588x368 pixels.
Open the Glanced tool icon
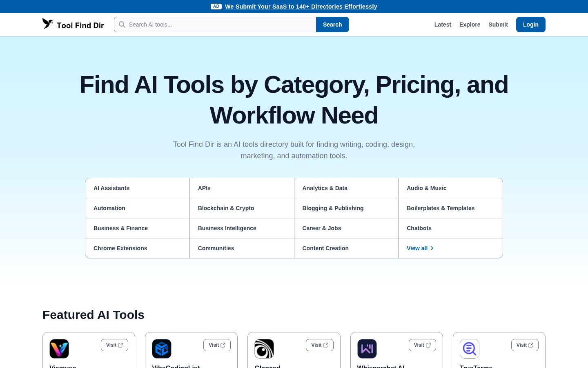click(x=264, y=349)
